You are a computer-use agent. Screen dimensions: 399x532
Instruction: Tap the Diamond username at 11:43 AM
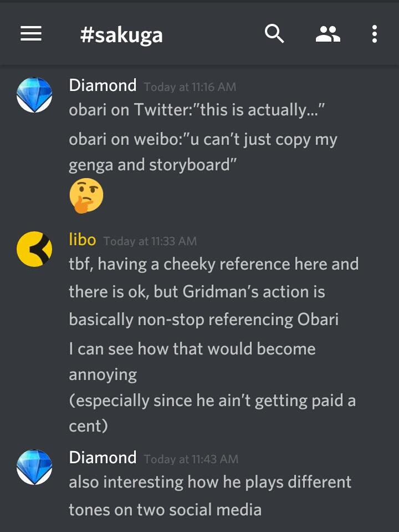pos(103,457)
